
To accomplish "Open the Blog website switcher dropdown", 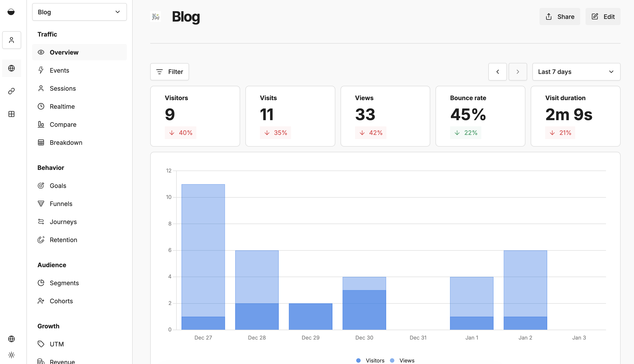I will tap(79, 12).
